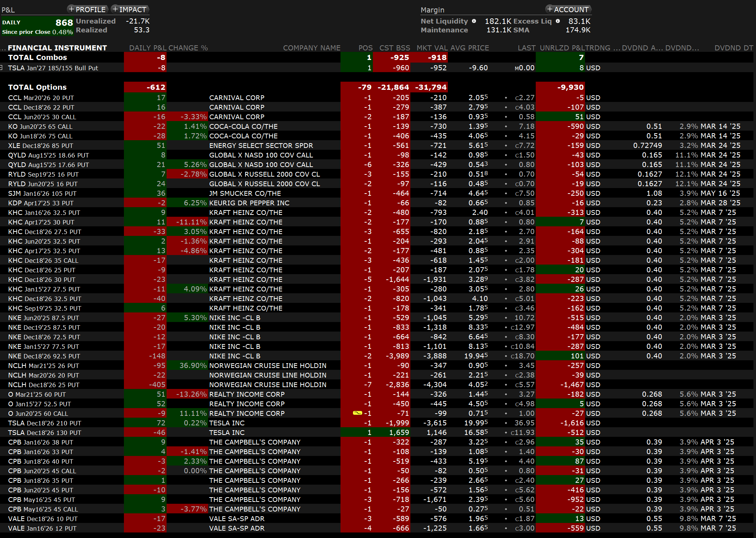Click the Unrealized value -21.7K

(x=138, y=21)
